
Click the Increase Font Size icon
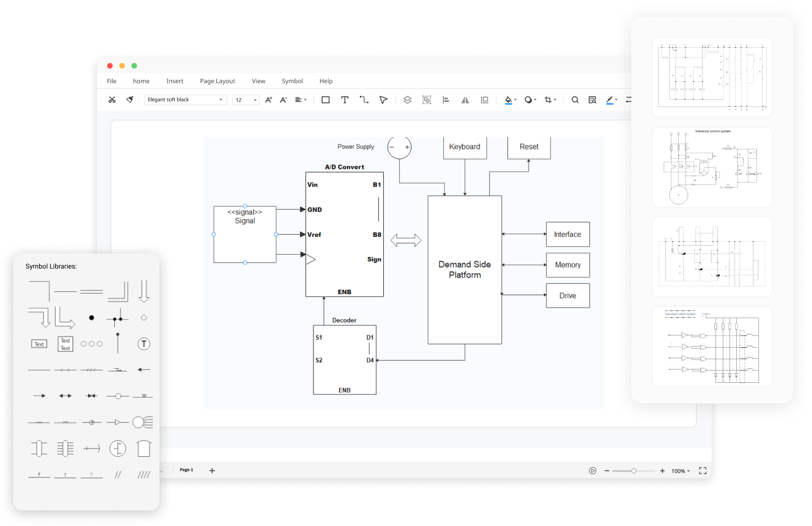268,99
